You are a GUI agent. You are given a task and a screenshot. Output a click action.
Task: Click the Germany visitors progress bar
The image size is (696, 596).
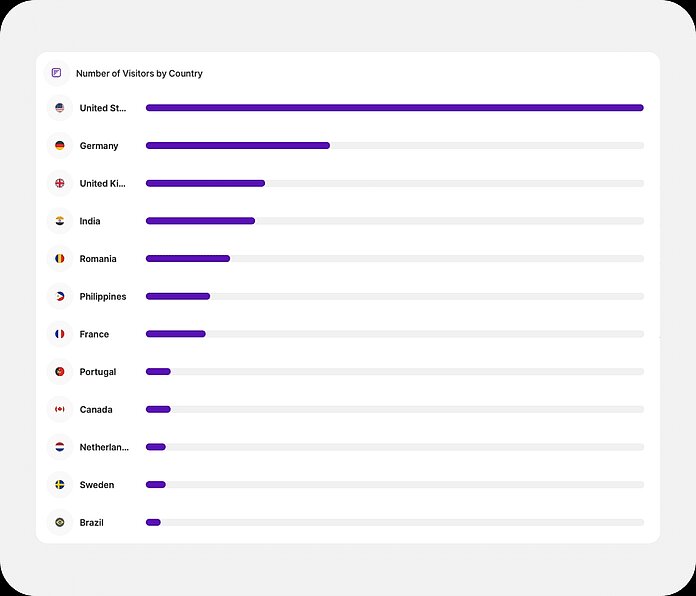238,146
